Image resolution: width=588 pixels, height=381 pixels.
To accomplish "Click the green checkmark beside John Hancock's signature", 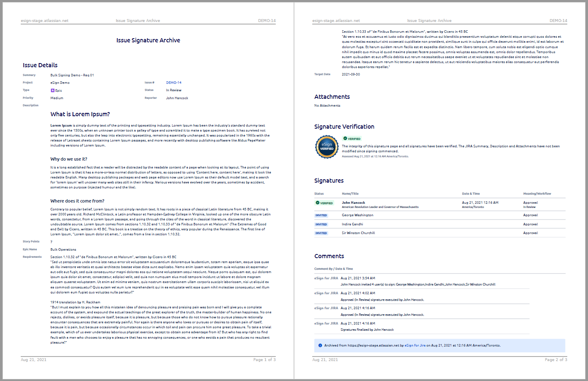I will click(x=318, y=203).
